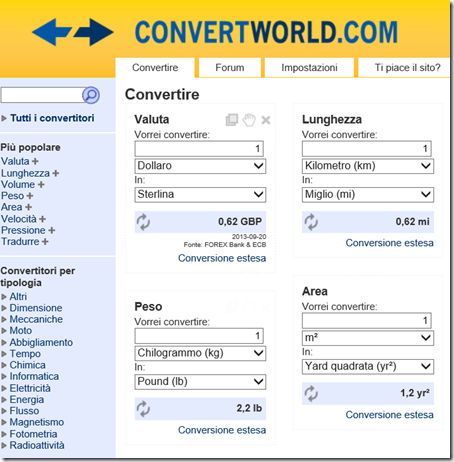The image size is (454, 462).
Task: Click plus icon next to Peso
Action: [x=30, y=196]
